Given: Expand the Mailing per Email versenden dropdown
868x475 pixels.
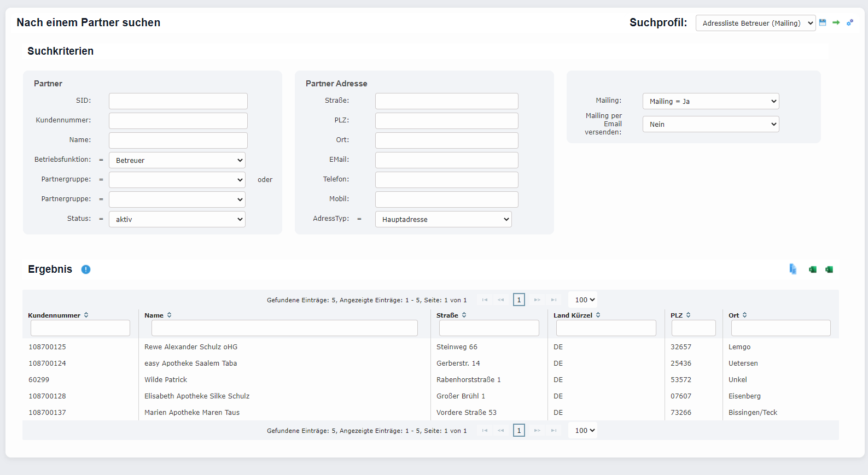Looking at the screenshot, I should pyautogui.click(x=710, y=124).
